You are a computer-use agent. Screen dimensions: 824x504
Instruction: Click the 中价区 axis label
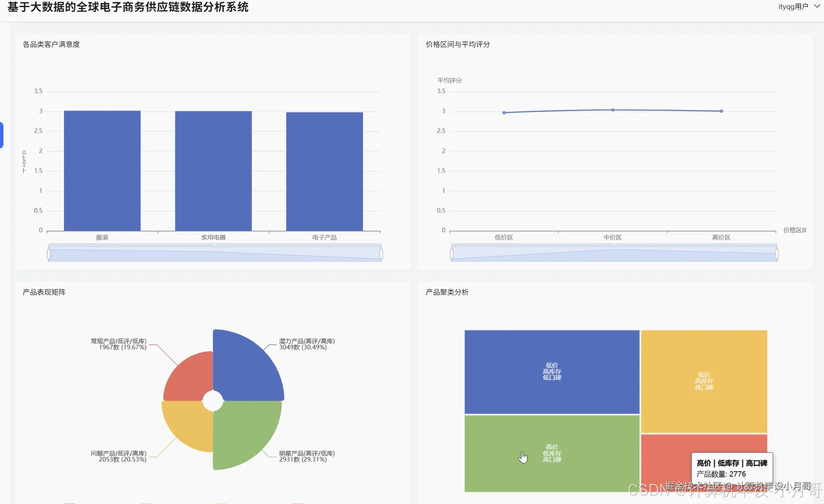[613, 237]
